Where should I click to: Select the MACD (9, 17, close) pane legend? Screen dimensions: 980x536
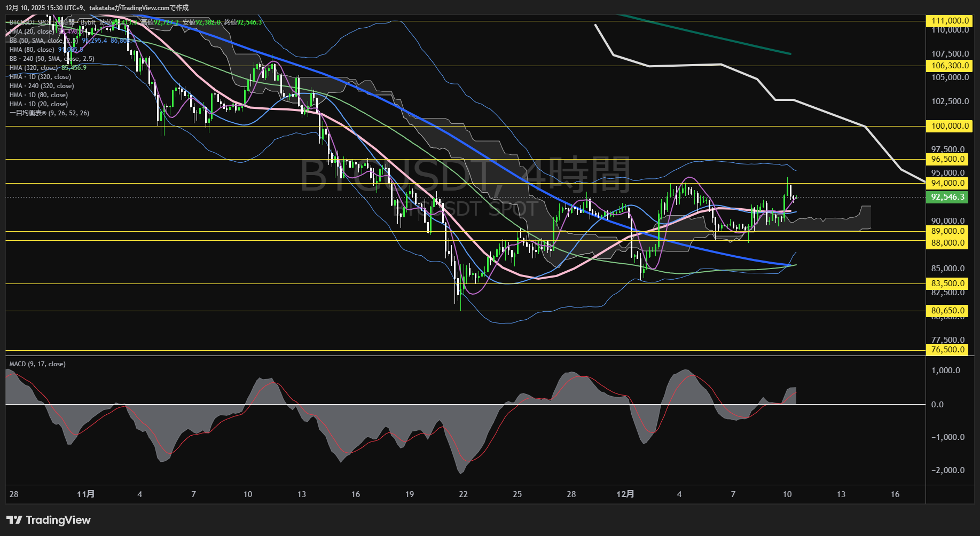(x=37, y=364)
